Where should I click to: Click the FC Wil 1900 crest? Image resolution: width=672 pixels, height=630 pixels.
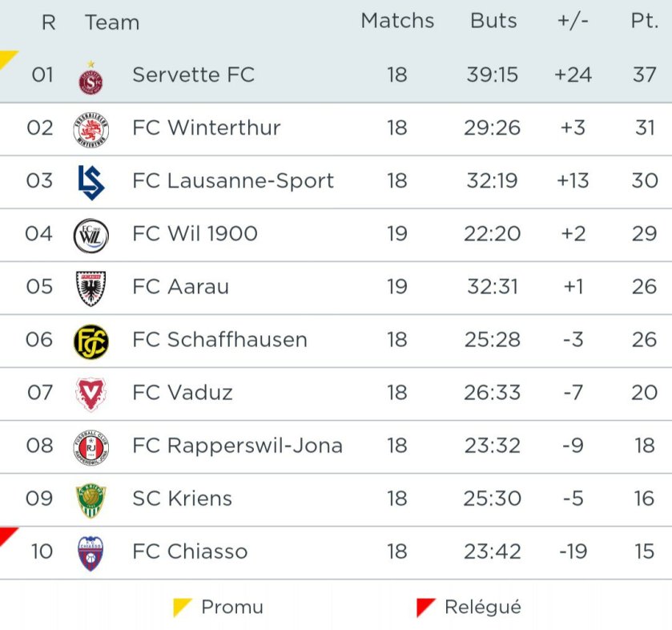point(91,235)
